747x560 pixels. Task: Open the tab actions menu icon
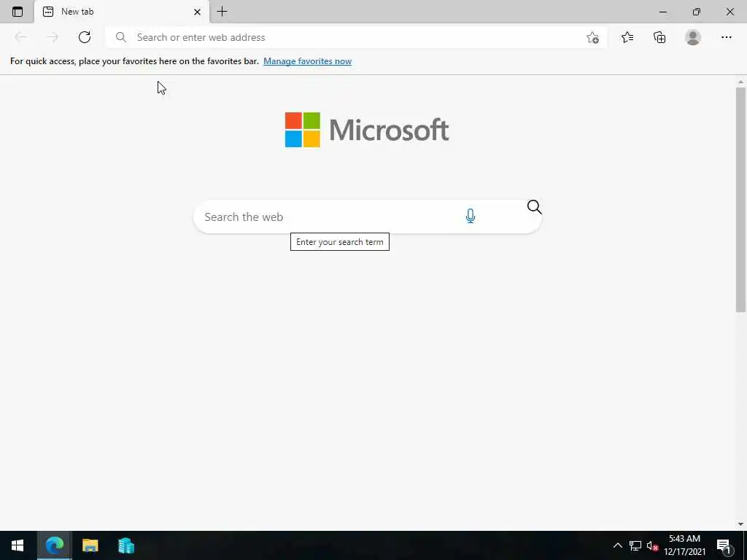point(18,12)
